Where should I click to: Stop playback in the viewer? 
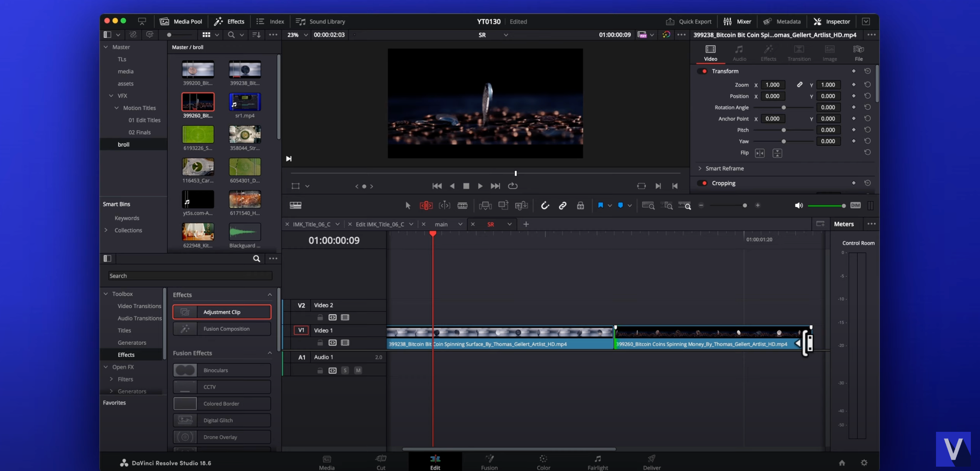(466, 186)
